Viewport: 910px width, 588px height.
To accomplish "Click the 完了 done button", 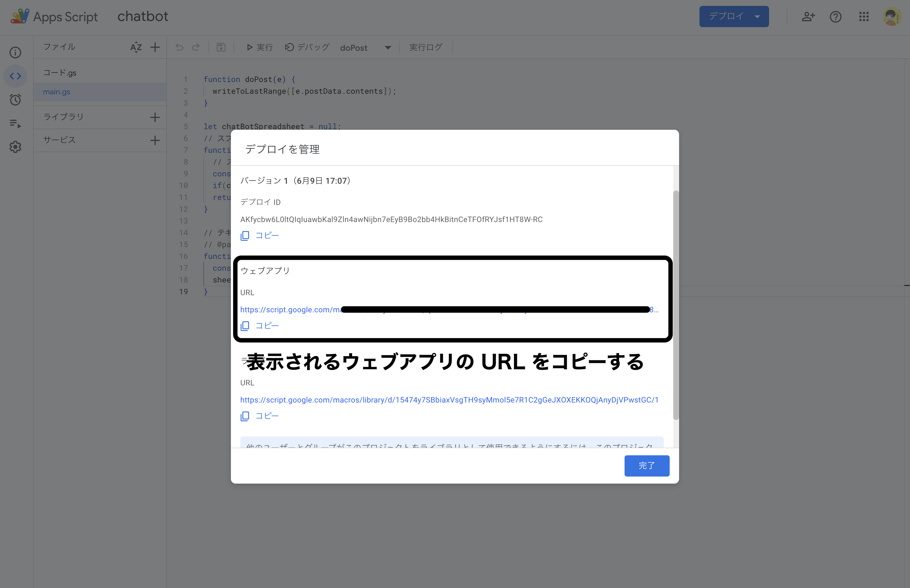I will click(647, 465).
